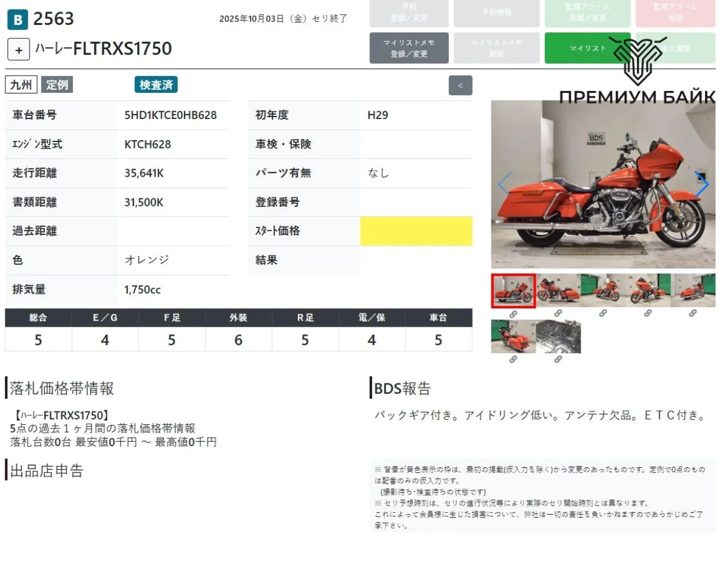
Task: Select the 定例 tag
Action: coord(57,85)
